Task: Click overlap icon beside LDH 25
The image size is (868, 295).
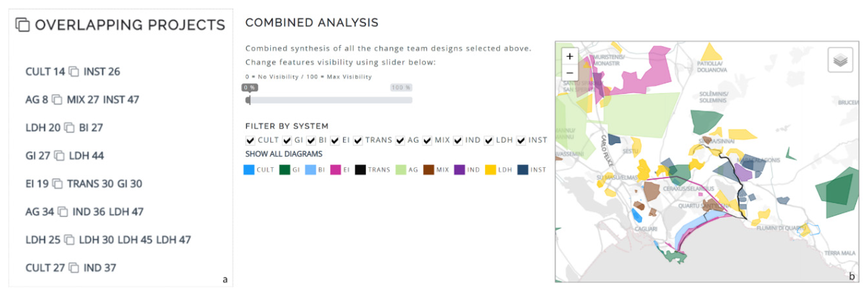Action: (69, 240)
